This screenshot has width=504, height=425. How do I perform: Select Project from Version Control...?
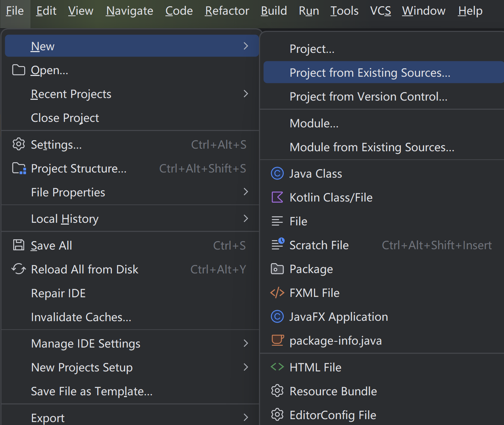coord(383,96)
